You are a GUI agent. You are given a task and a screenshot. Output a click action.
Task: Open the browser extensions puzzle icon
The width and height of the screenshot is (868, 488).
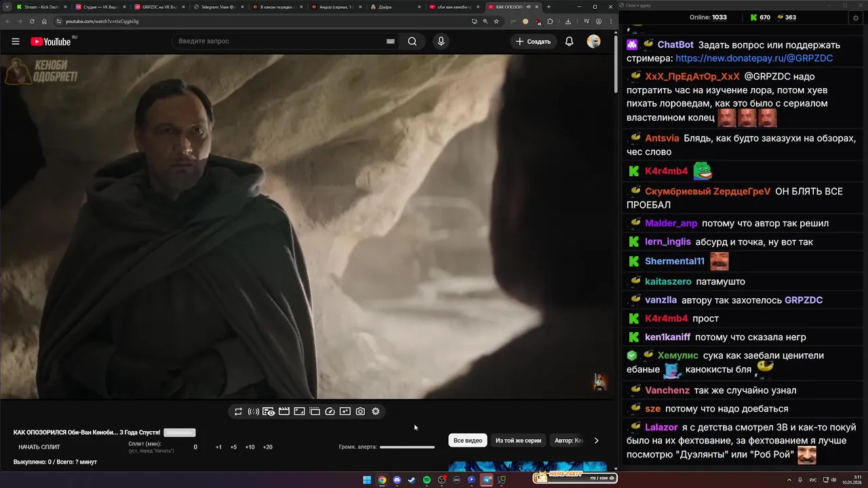550,21
